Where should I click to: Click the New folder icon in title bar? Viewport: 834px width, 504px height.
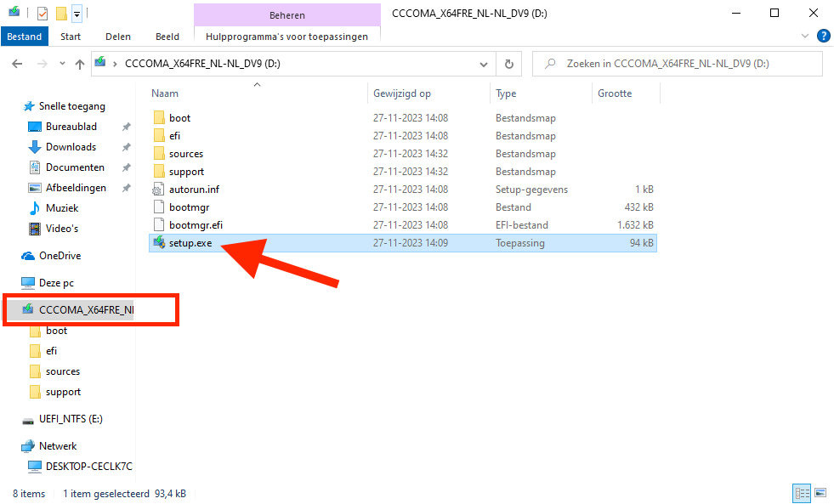click(61, 13)
